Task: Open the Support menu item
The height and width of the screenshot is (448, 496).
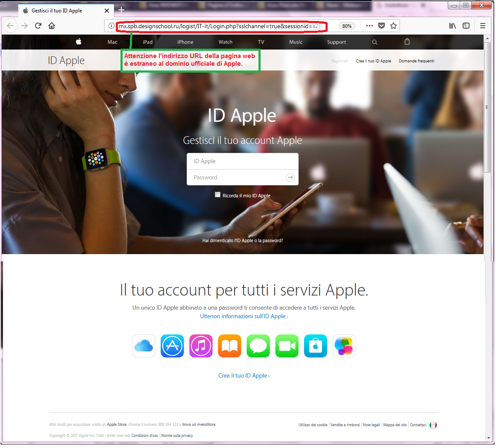Action: (x=337, y=42)
